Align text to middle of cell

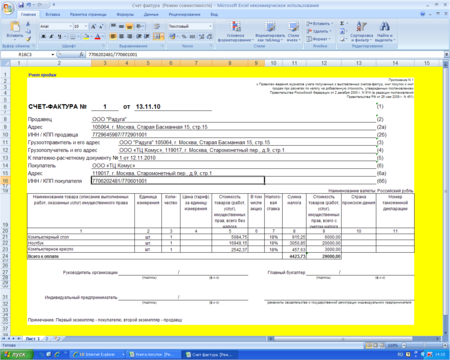coord(121,26)
